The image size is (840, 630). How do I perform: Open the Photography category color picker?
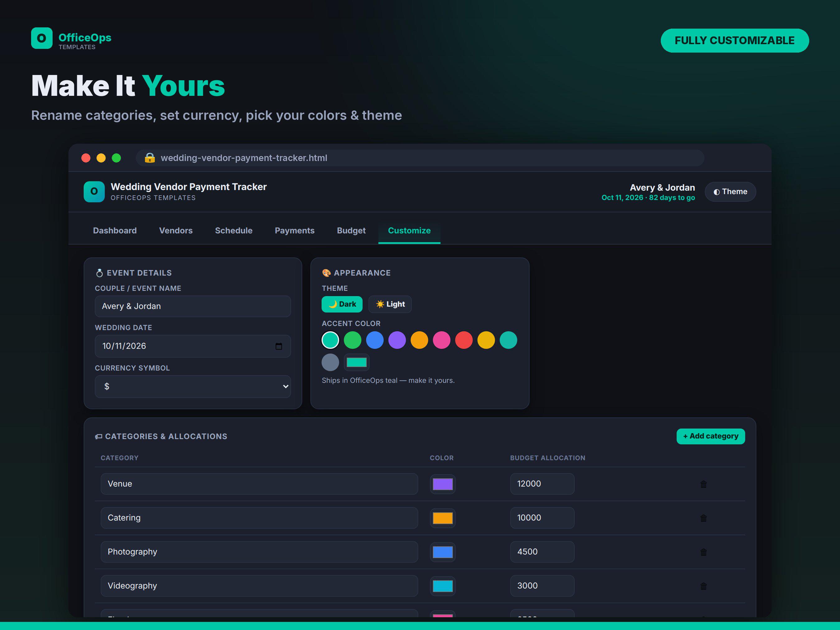pyautogui.click(x=443, y=552)
